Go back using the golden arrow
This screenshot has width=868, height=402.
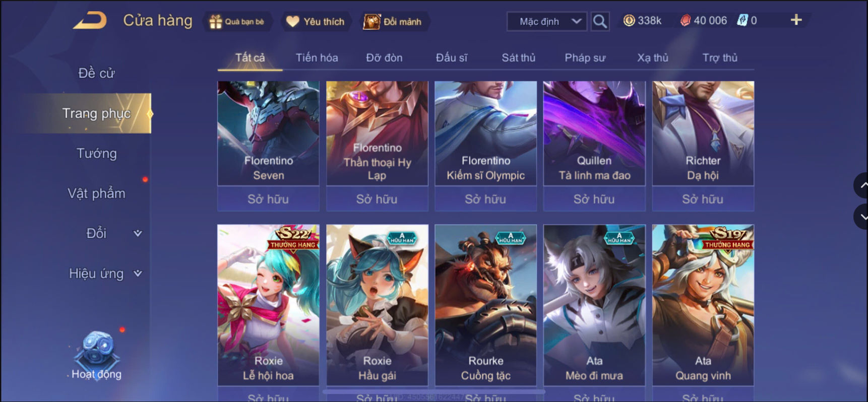tap(90, 21)
